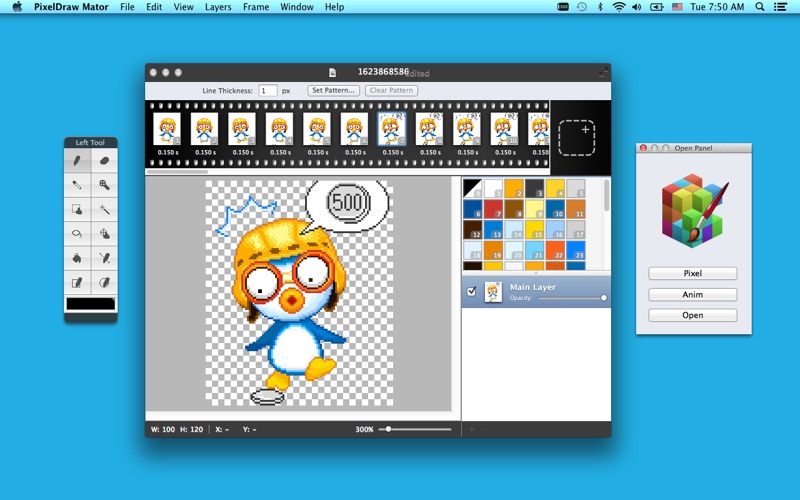
Task: Choose the Zoom magnifier tool
Action: (x=104, y=185)
